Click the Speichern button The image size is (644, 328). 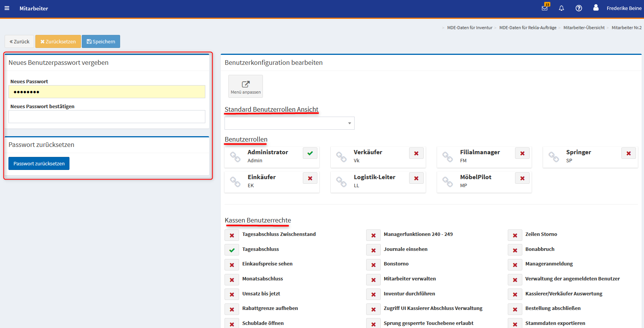click(101, 41)
